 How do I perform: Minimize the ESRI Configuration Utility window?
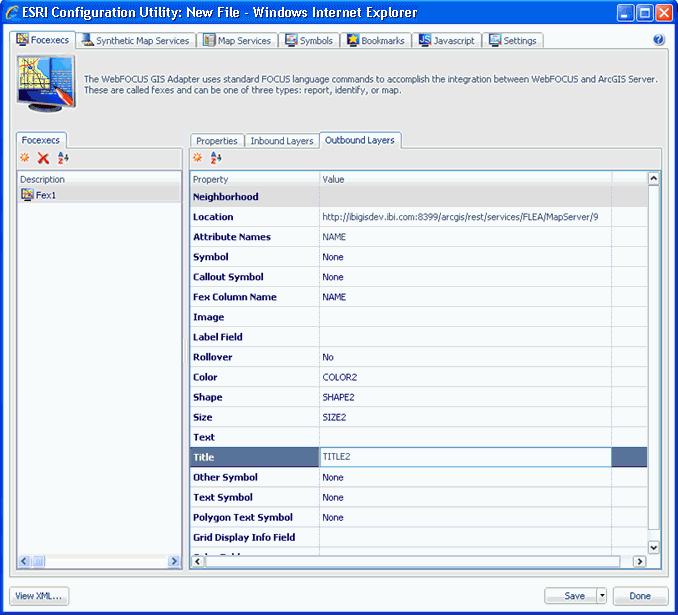click(625, 13)
